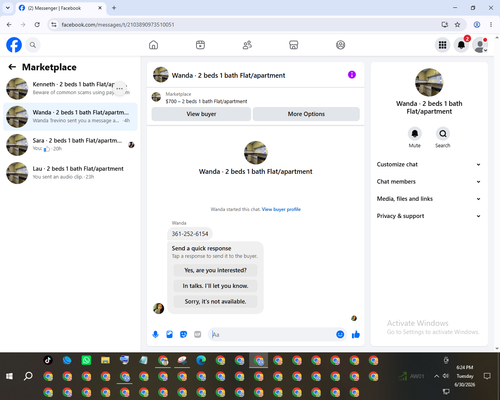This screenshot has height=400, width=500.
Task: Open the emoji picker in the message box
Action: [340, 334]
